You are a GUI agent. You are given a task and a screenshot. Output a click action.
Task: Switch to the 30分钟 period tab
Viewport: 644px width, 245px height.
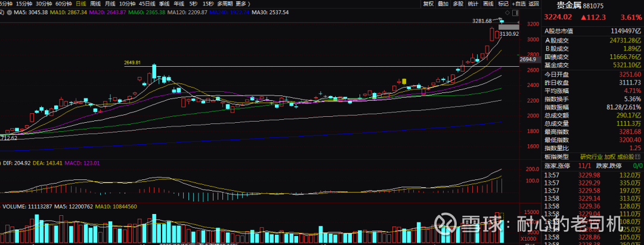(43, 4)
